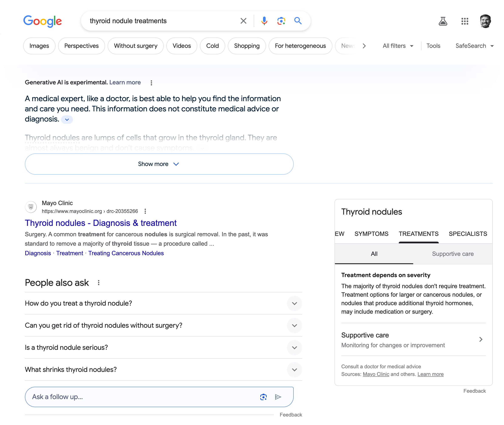Click the account profile picture
504x425 pixels.
(x=485, y=21)
